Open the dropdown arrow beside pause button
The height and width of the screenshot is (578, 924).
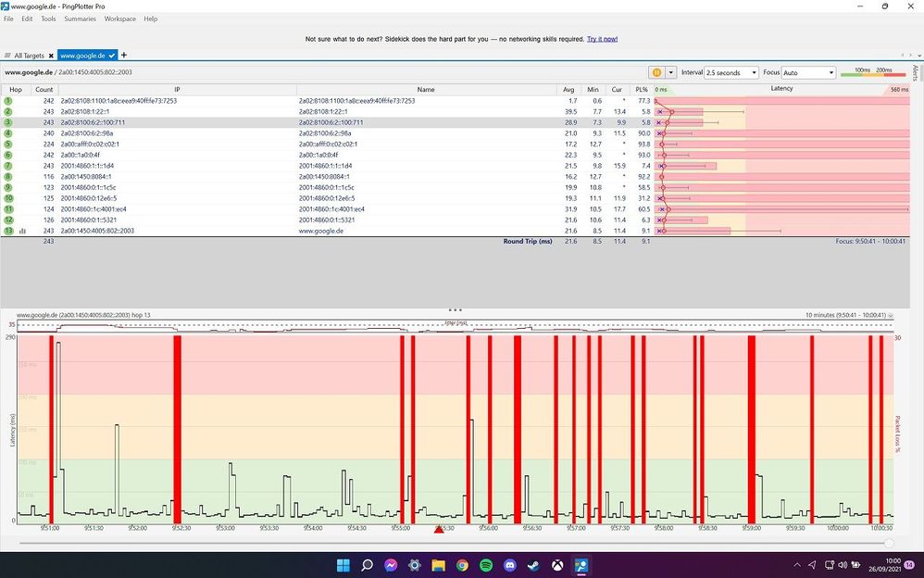pos(671,72)
